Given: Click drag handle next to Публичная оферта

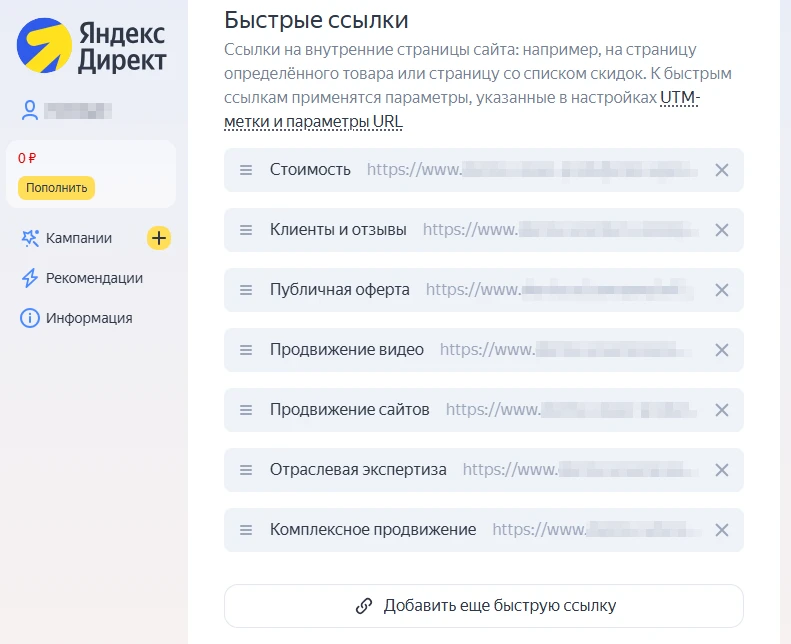Looking at the screenshot, I should pyautogui.click(x=246, y=290).
